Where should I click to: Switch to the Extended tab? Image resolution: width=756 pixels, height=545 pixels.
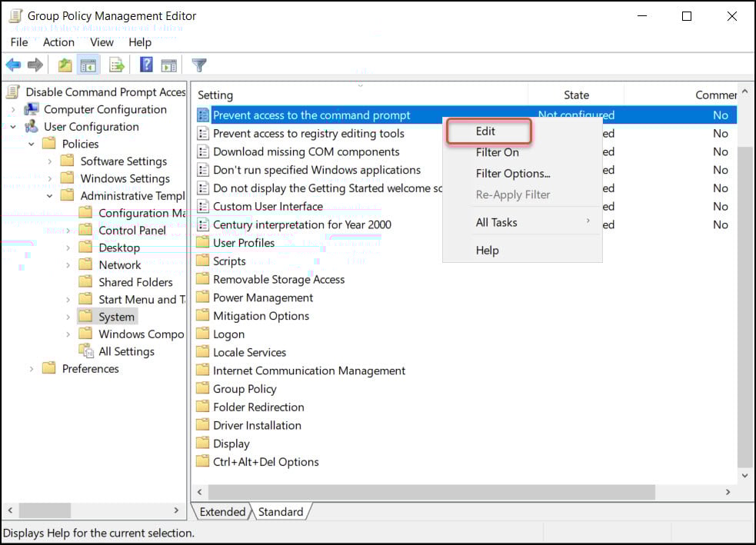pyautogui.click(x=222, y=512)
